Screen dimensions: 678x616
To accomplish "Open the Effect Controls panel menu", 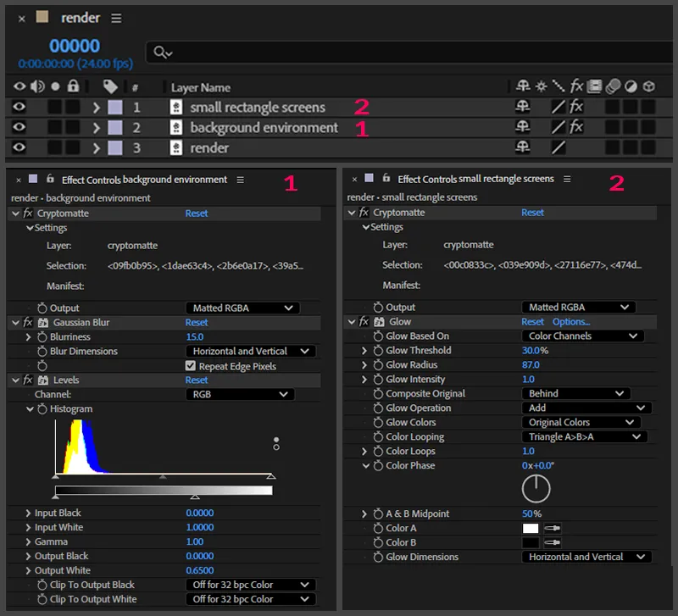I will 241,179.
